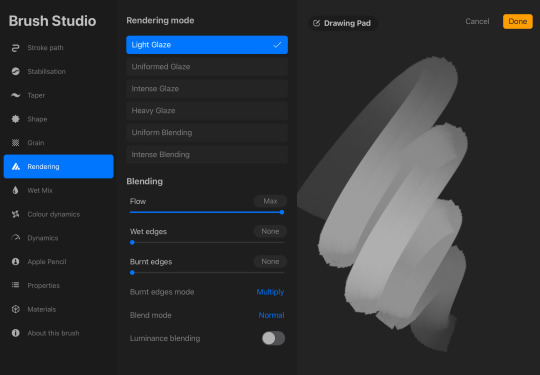Choose Intense Glaze rendering mode
This screenshot has width=540, height=375.
coord(207,89)
